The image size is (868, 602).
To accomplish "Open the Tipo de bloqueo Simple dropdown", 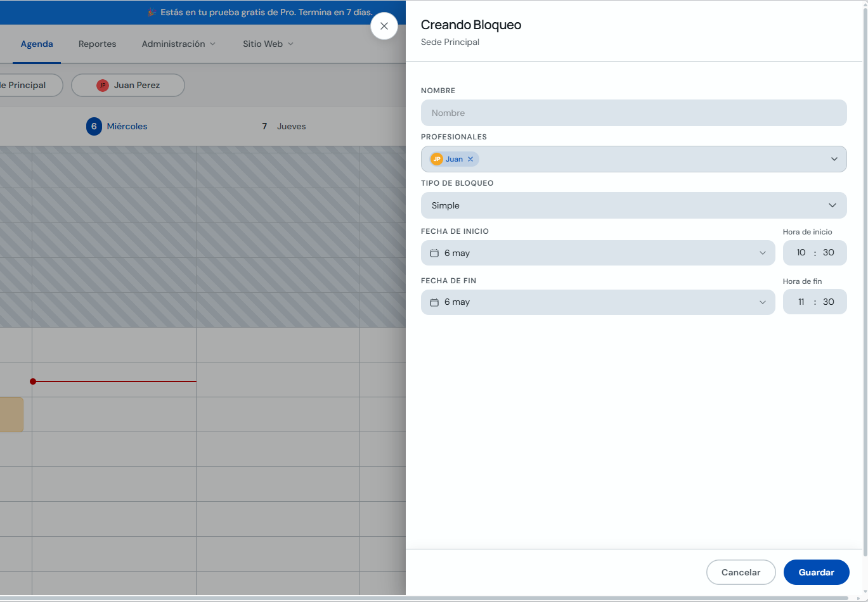I will pyautogui.click(x=634, y=205).
